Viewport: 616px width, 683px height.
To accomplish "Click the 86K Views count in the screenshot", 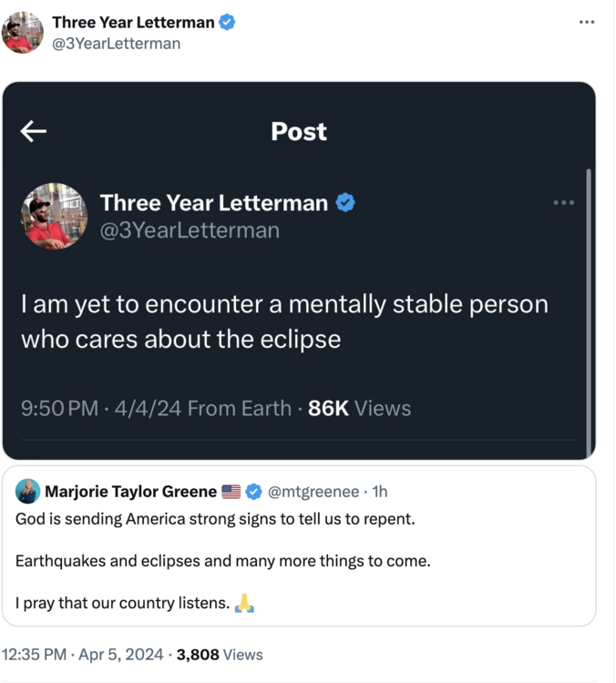I will pos(359,408).
